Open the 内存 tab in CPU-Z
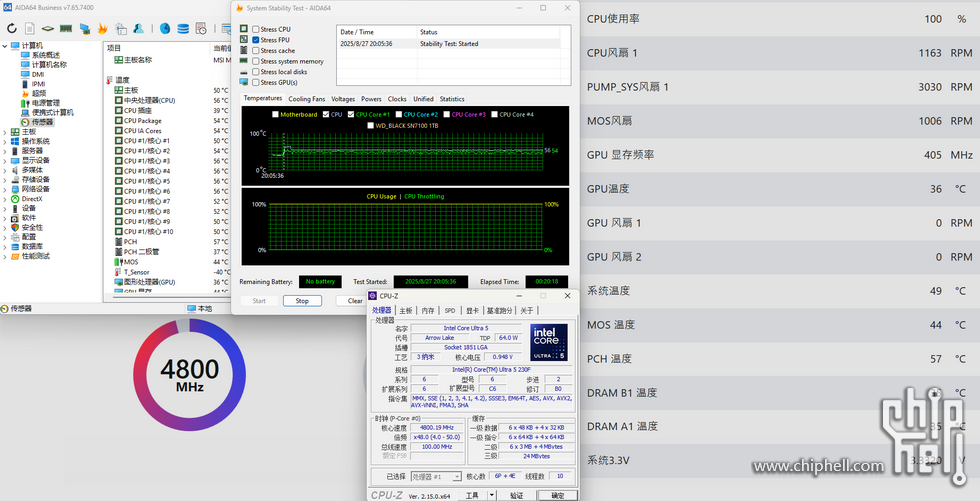The height and width of the screenshot is (501, 980). pos(428,310)
